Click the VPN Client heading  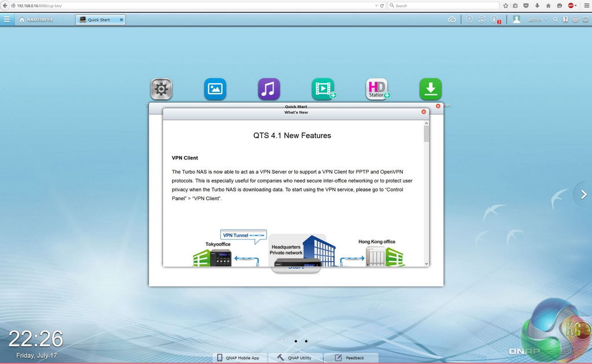[x=184, y=158]
